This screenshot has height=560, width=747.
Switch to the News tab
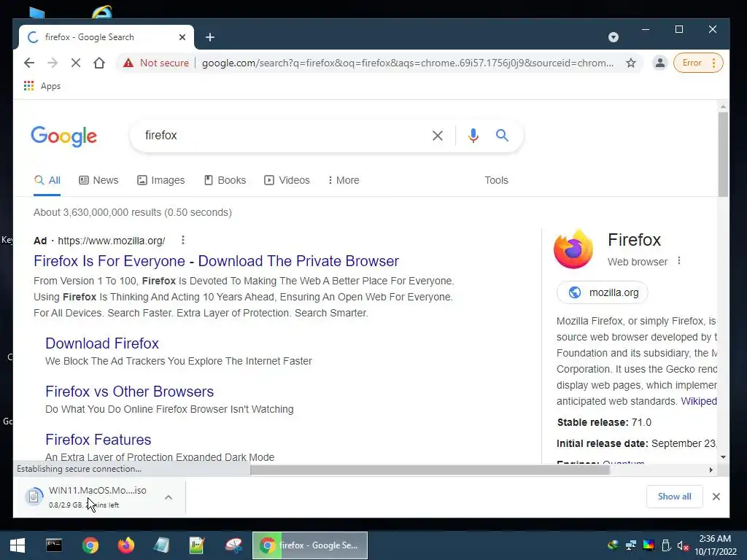coord(98,181)
